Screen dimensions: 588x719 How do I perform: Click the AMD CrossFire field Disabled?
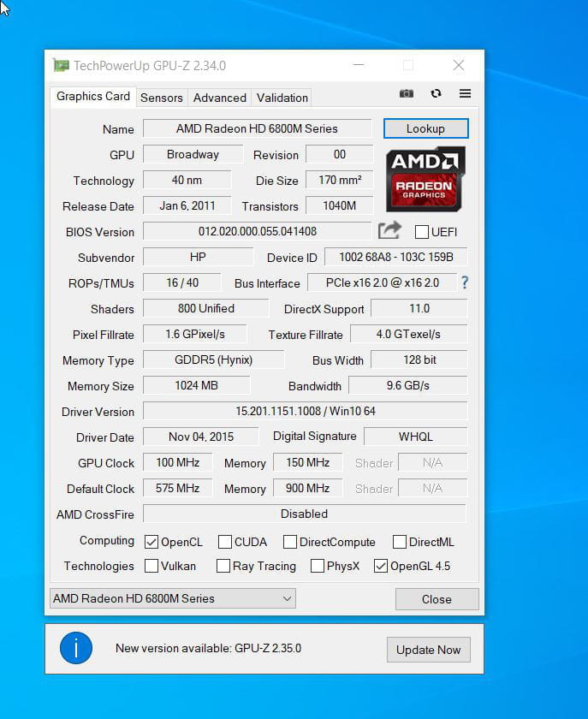[x=305, y=514]
